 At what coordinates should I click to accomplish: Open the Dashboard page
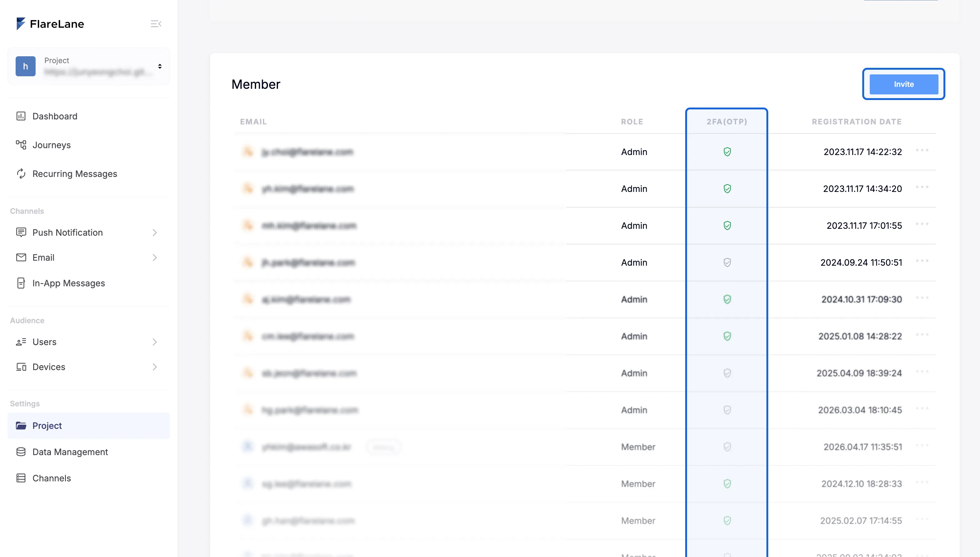click(55, 116)
